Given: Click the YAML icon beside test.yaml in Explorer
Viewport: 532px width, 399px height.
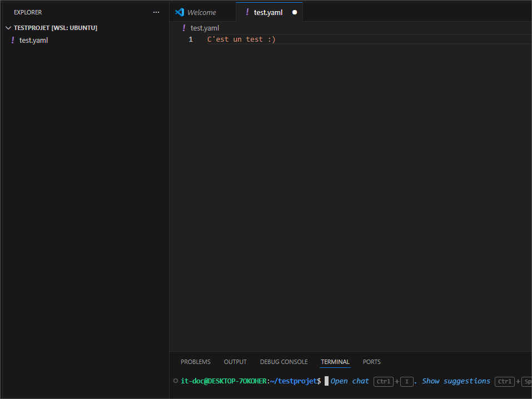Looking at the screenshot, I should tap(13, 40).
